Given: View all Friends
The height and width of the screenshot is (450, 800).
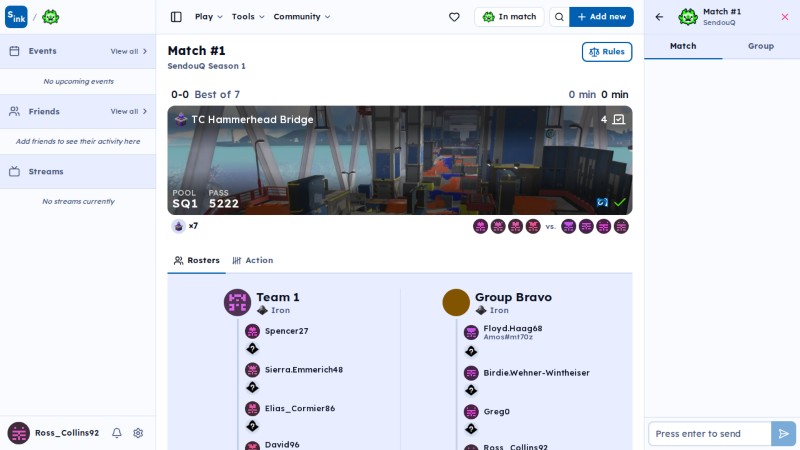Looking at the screenshot, I should pos(129,112).
